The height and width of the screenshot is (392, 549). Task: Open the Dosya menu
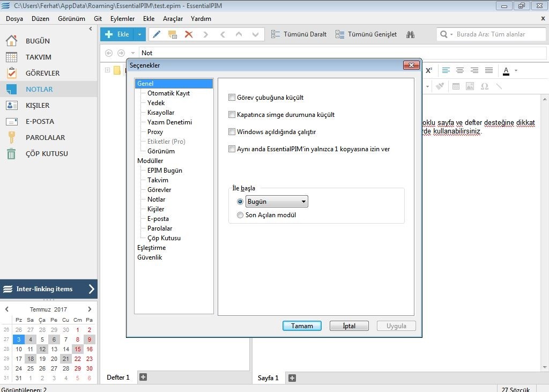click(x=14, y=19)
